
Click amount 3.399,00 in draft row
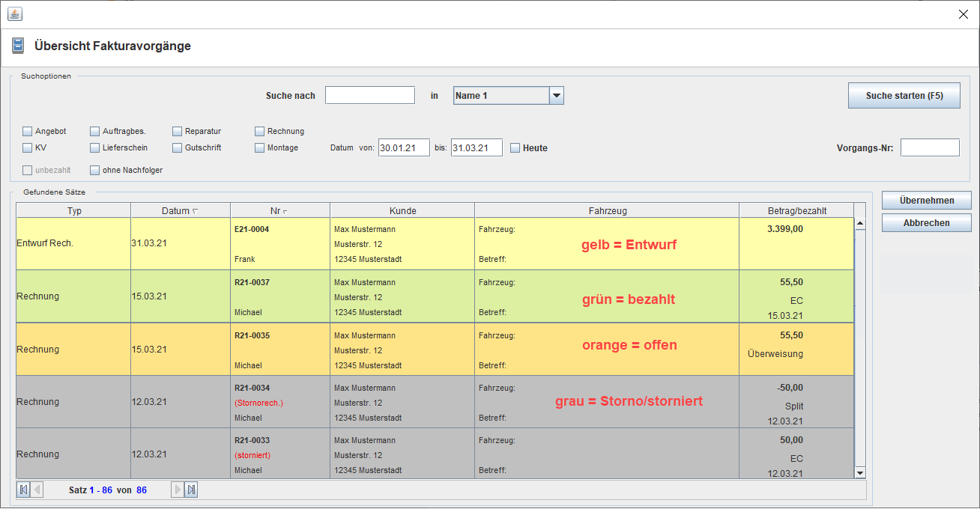coord(785,229)
